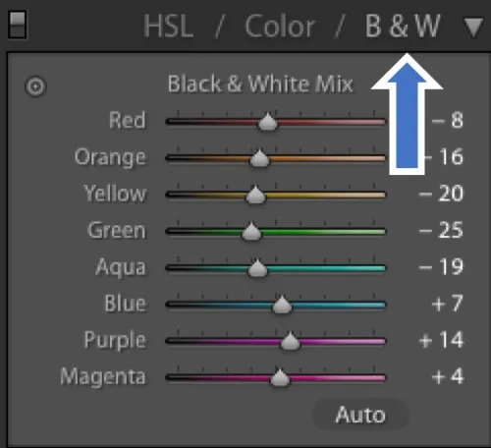
Task: Click the Orange slider handle
Action: [x=259, y=158]
